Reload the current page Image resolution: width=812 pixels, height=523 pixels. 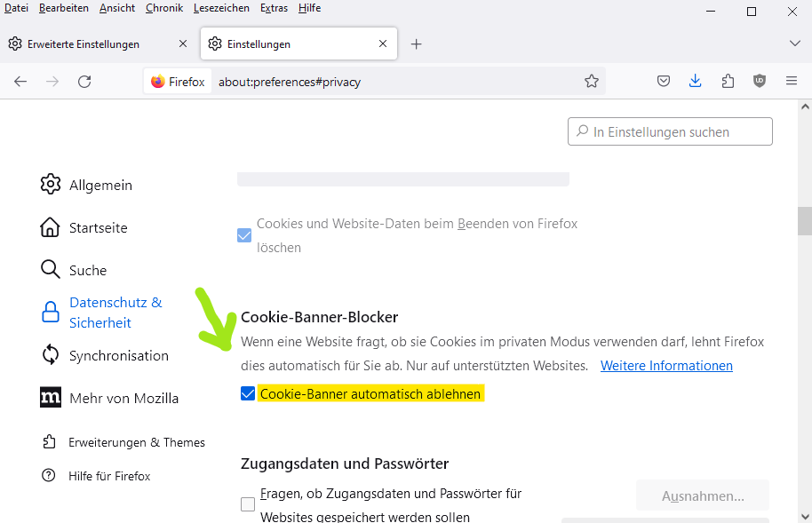(84, 82)
